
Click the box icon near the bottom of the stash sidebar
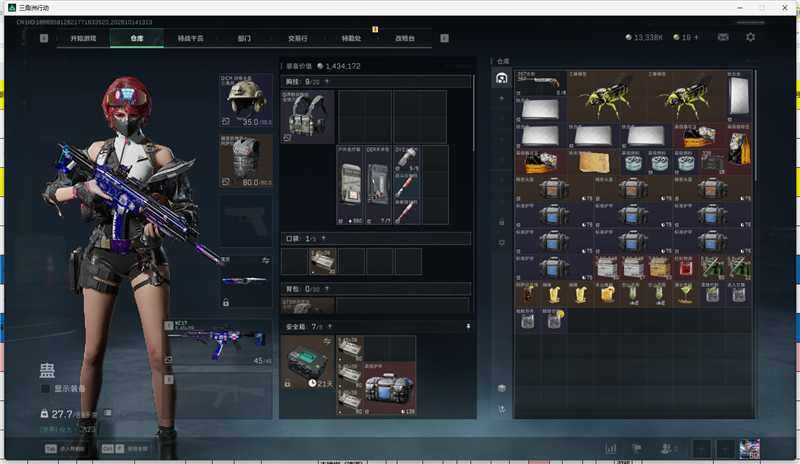(502, 388)
